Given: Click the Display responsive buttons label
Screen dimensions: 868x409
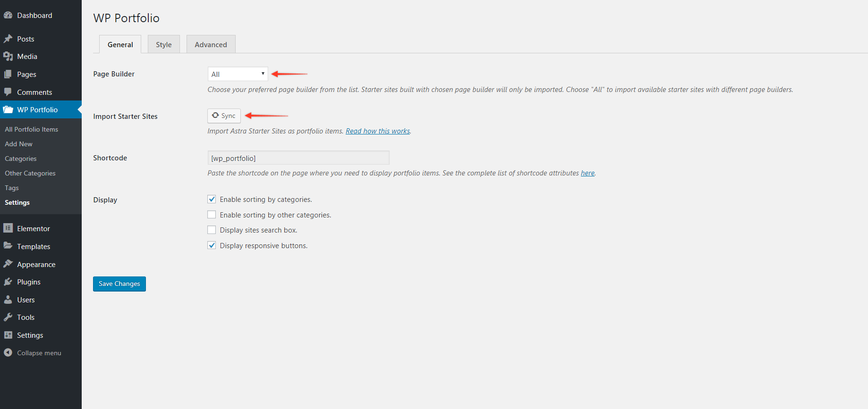Looking at the screenshot, I should [264, 246].
